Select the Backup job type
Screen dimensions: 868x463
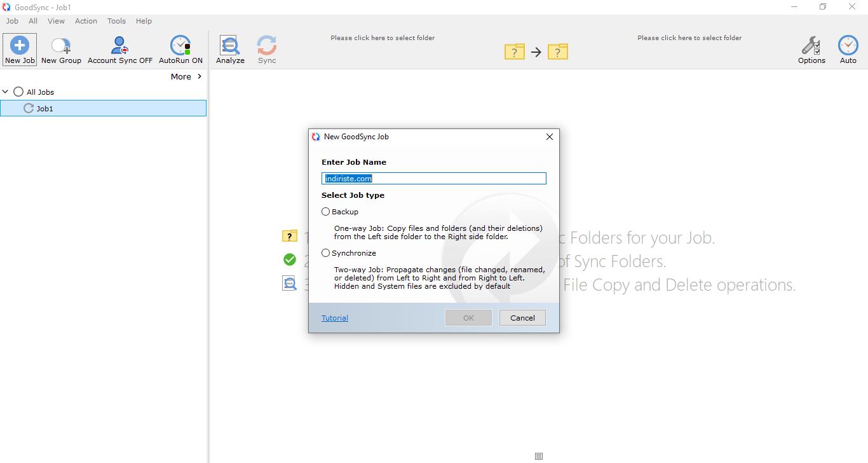point(326,212)
